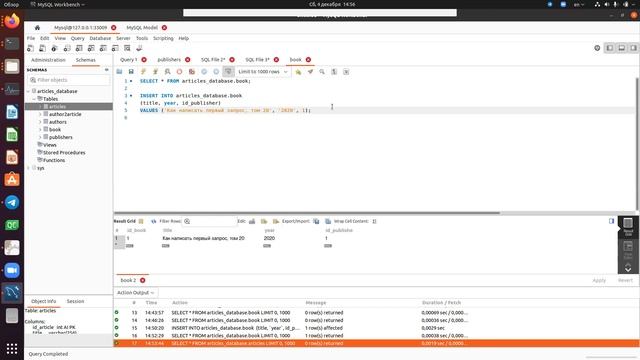Open the Server menu

(x=123, y=38)
